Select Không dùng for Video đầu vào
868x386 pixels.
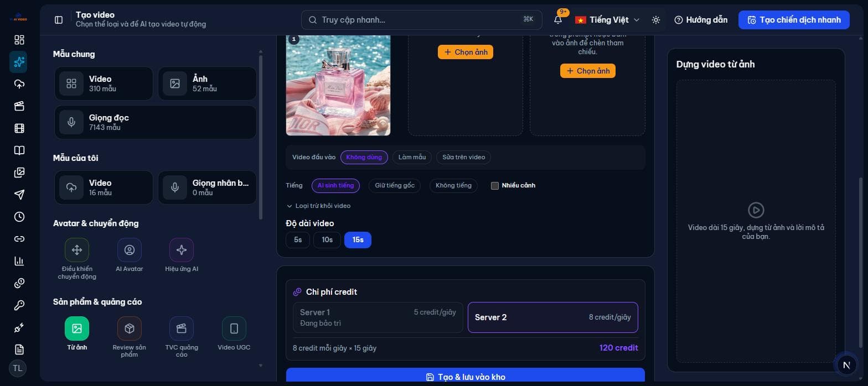(x=364, y=157)
